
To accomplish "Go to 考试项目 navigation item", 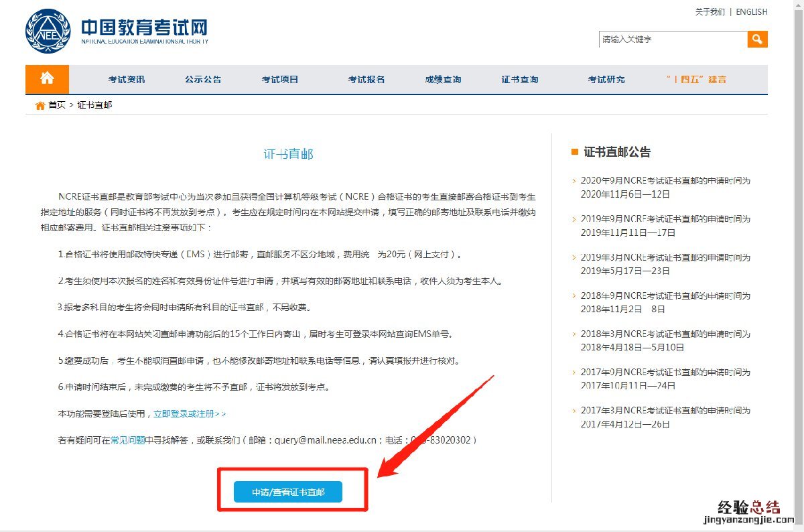I will [x=280, y=80].
